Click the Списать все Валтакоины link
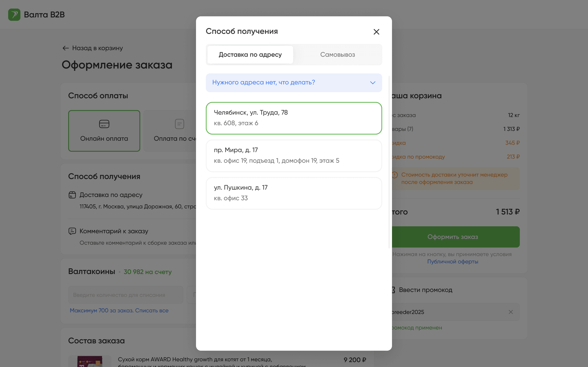Image resolution: width=588 pixels, height=367 pixels. tap(152, 311)
